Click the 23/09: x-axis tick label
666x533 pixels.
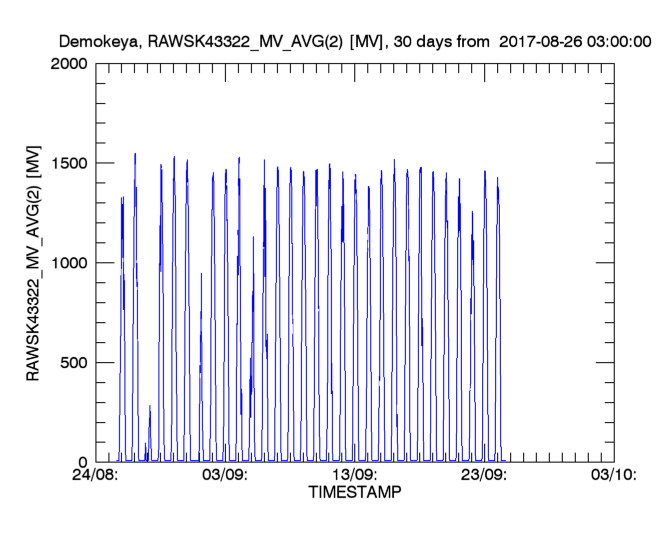[x=483, y=476]
